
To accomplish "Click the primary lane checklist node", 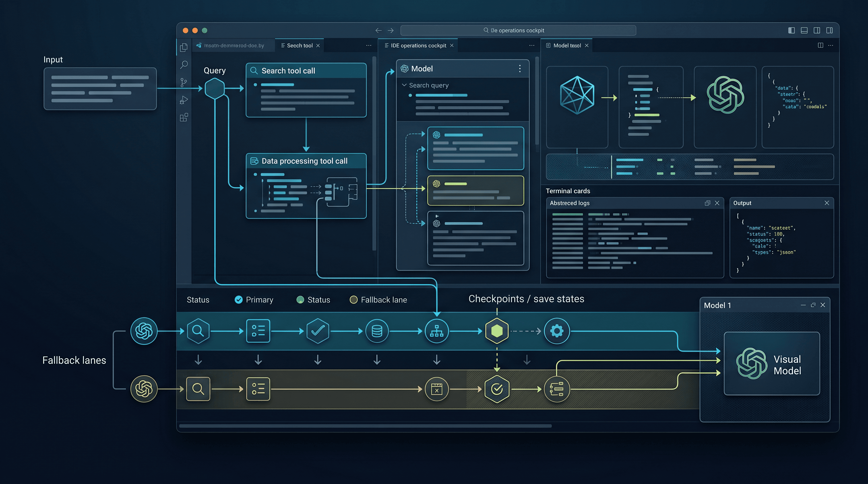I will coord(258,331).
